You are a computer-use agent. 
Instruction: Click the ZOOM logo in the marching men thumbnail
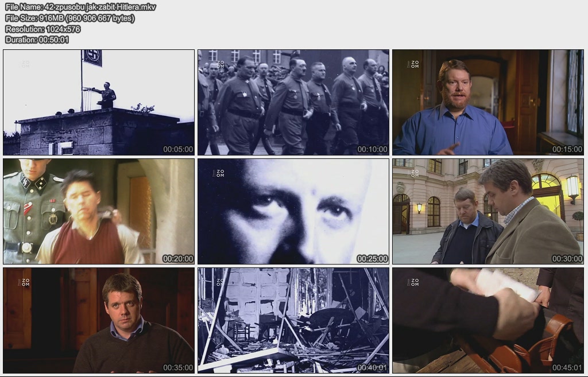pos(219,64)
